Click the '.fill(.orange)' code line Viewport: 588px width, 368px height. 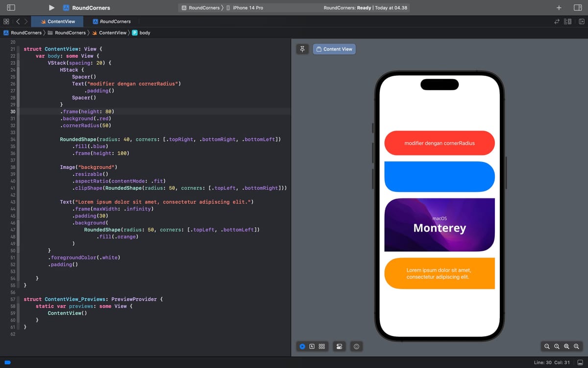(x=117, y=236)
